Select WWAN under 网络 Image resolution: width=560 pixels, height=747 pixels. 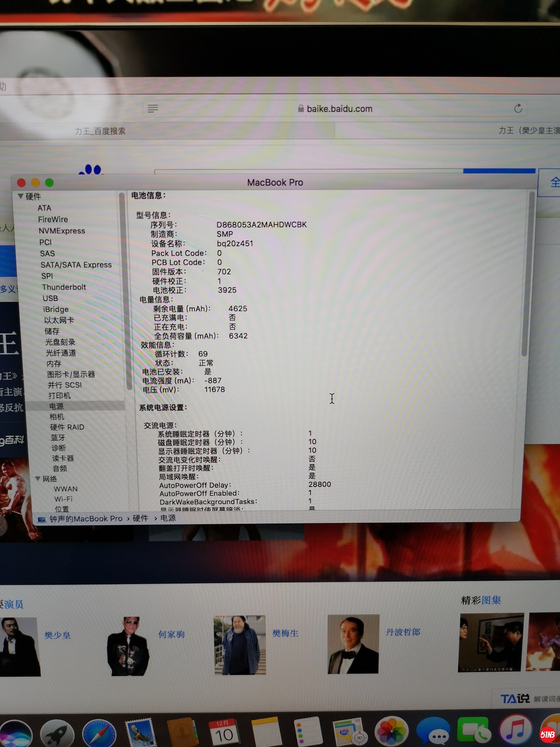[x=65, y=489]
